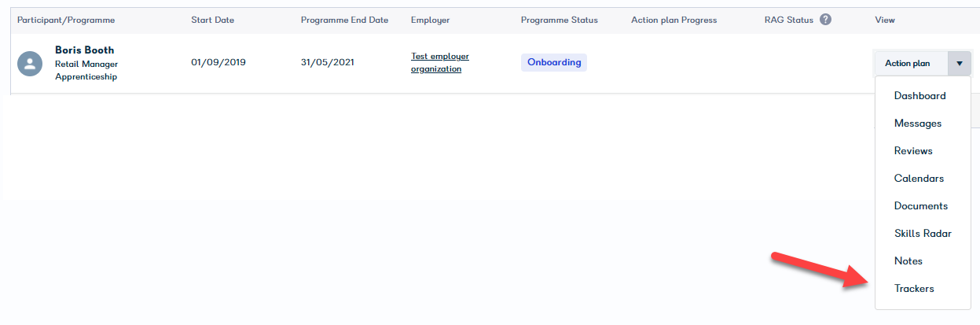The height and width of the screenshot is (325, 980).
Task: Open Documents from the dropdown list
Action: click(x=923, y=206)
